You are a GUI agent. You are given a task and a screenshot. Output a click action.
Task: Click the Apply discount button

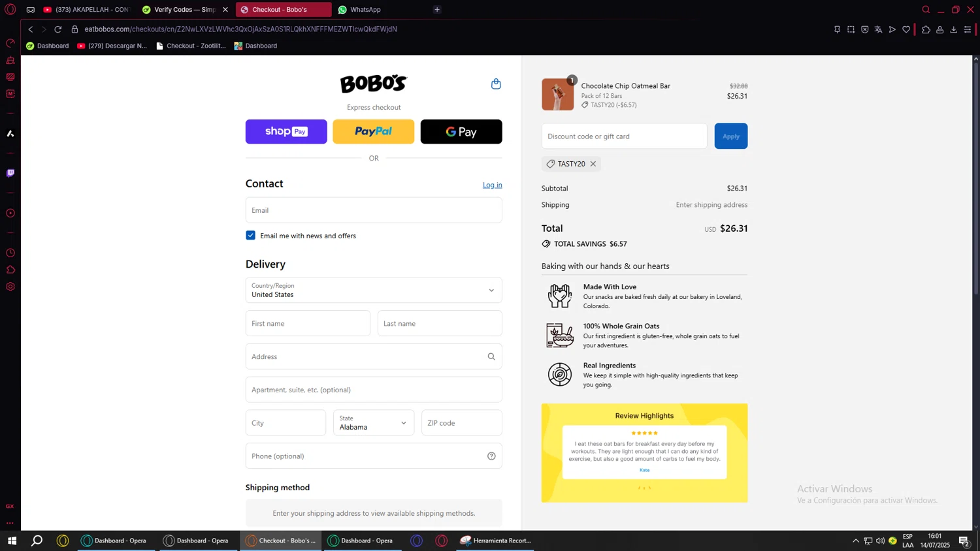731,136
